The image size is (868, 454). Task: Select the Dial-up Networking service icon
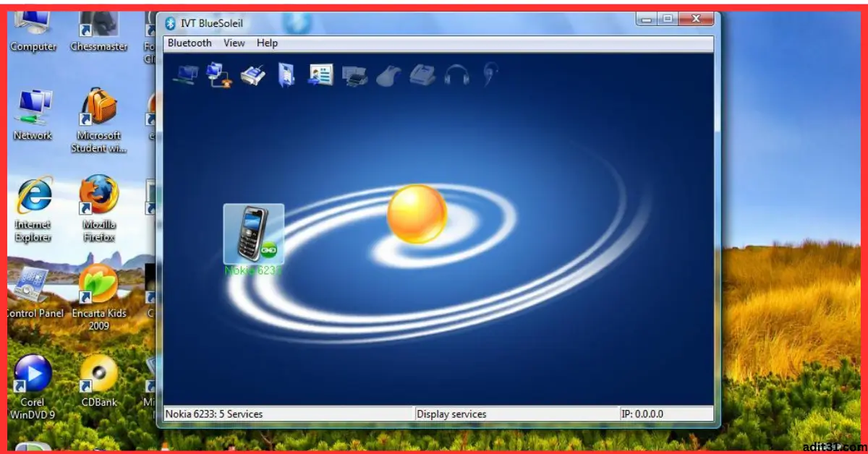click(x=218, y=74)
